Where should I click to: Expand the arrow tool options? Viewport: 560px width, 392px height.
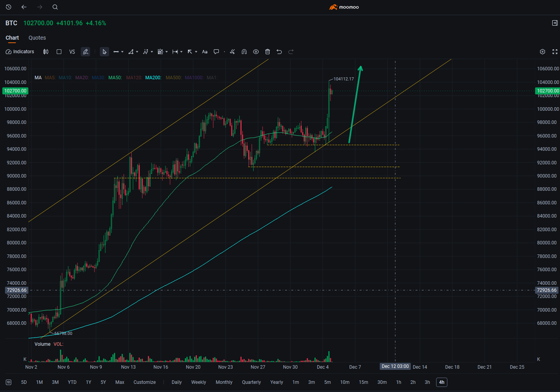pos(195,51)
